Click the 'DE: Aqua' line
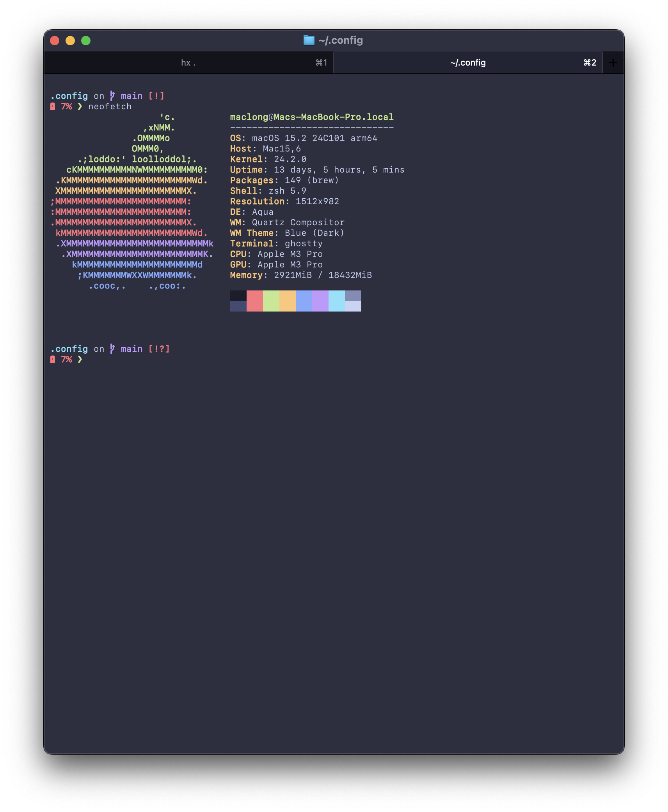 pyautogui.click(x=252, y=212)
